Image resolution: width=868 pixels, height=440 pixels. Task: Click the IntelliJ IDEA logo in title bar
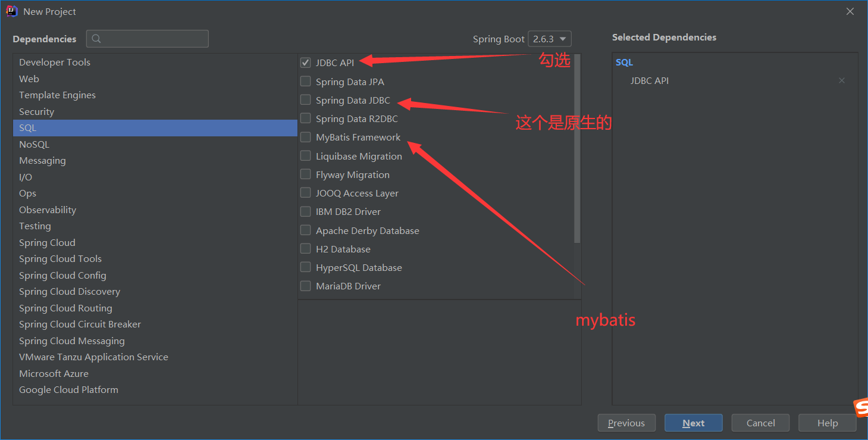point(11,11)
